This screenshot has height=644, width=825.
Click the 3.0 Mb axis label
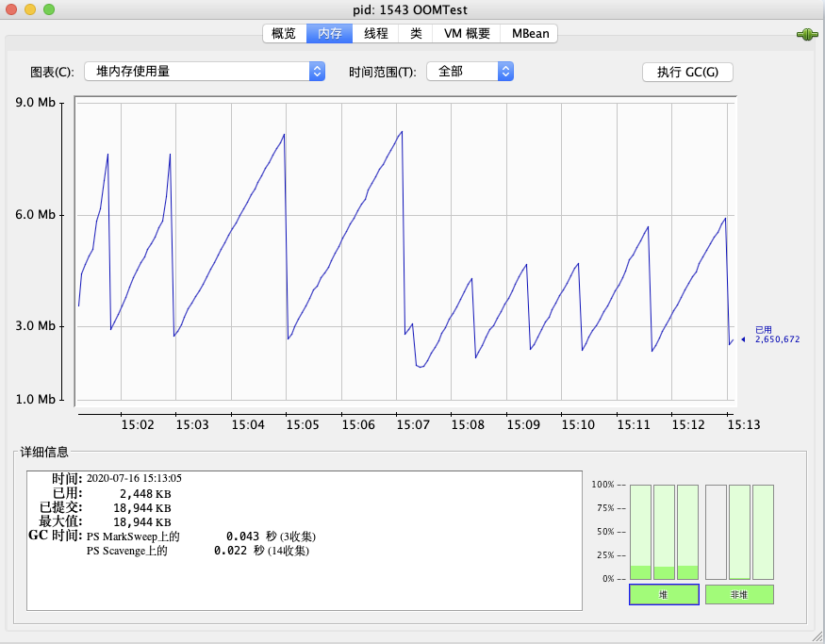click(35, 325)
